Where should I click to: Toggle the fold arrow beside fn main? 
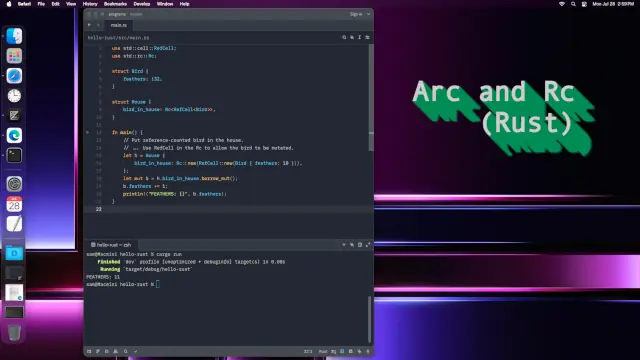tap(88, 132)
